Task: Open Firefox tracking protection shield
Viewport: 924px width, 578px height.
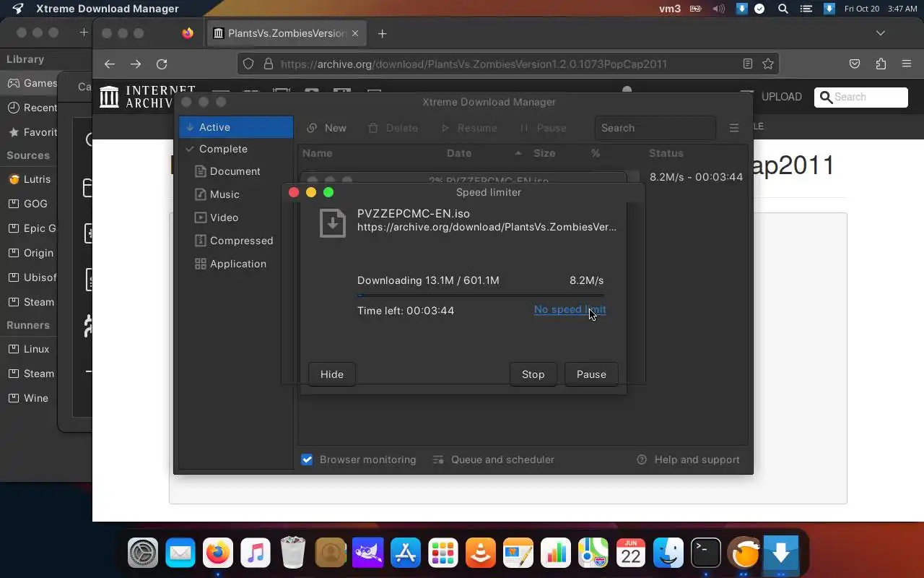Action: pos(248,64)
